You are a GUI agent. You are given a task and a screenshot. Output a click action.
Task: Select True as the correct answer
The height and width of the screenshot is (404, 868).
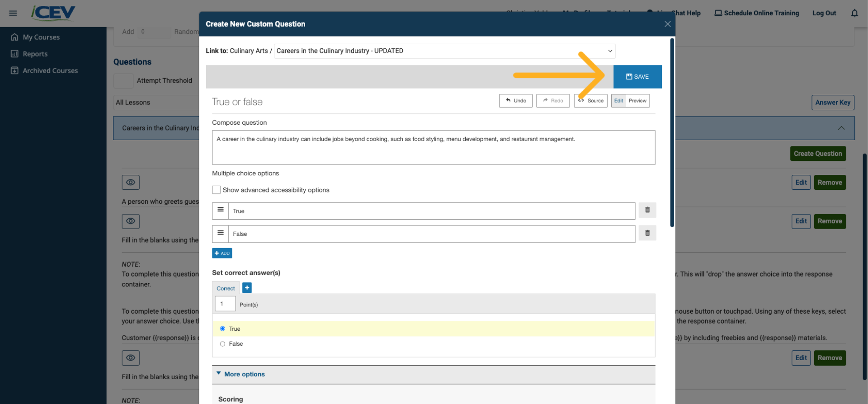click(x=222, y=329)
